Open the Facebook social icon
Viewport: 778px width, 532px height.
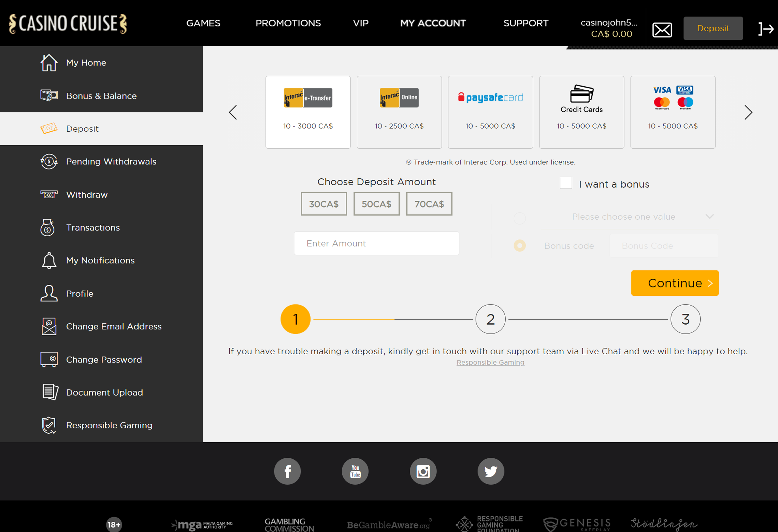click(287, 471)
